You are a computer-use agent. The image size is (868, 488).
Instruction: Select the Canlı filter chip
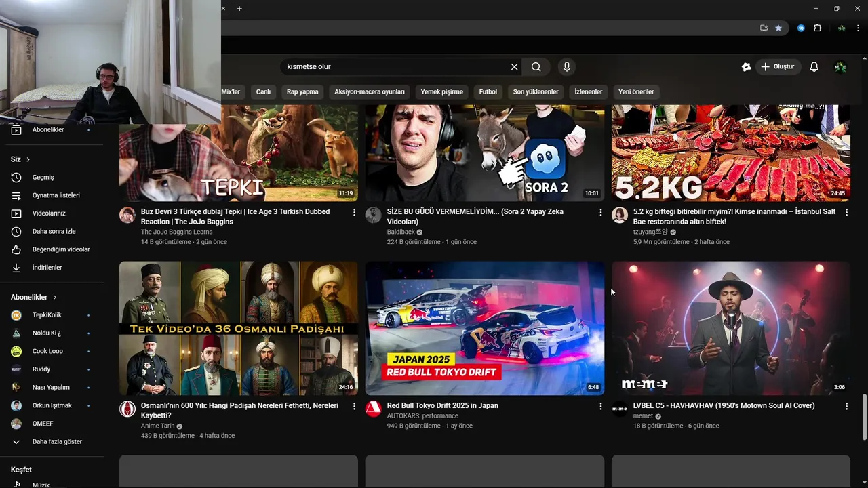point(263,91)
